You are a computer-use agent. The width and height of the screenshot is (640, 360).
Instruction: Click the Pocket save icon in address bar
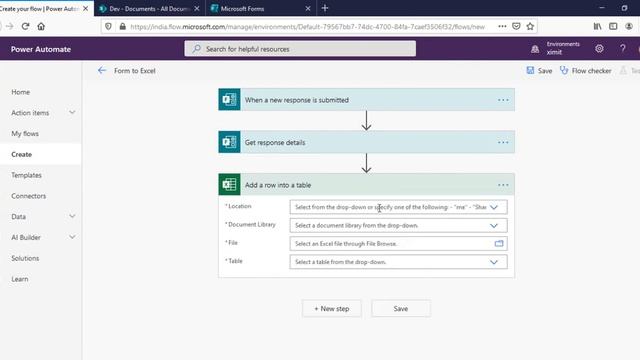(x=516, y=27)
